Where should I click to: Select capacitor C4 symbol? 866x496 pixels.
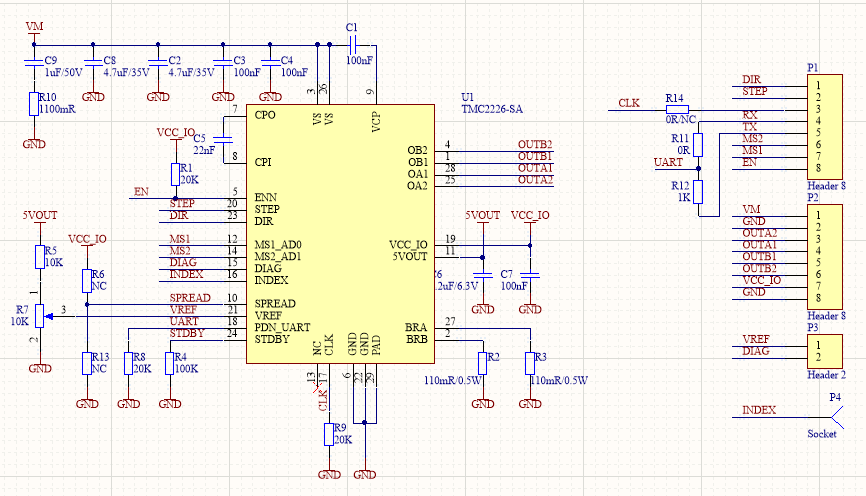270,62
